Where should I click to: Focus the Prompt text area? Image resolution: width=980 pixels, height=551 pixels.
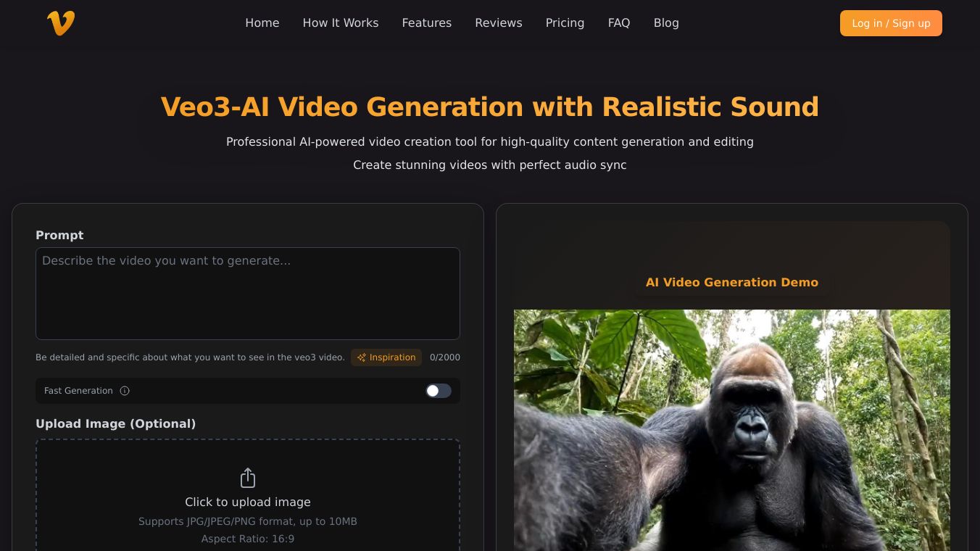coord(248,294)
